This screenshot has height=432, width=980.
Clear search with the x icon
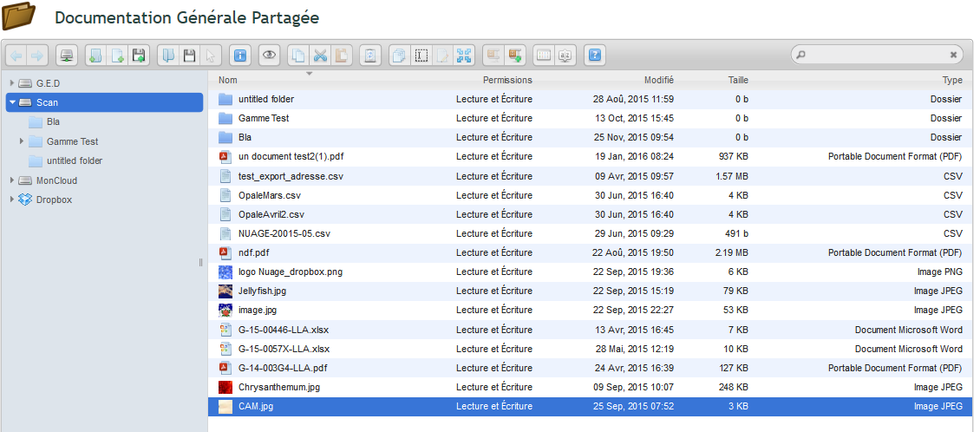click(953, 55)
